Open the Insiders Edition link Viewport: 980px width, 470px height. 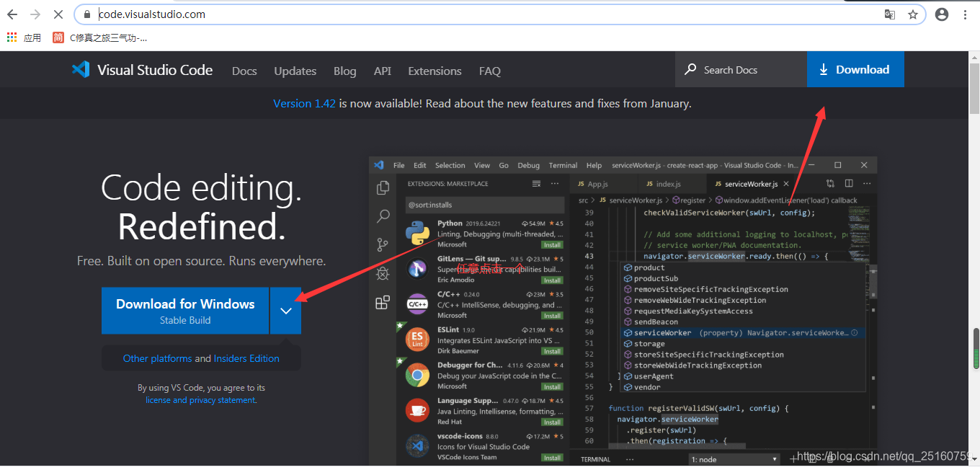tap(246, 358)
